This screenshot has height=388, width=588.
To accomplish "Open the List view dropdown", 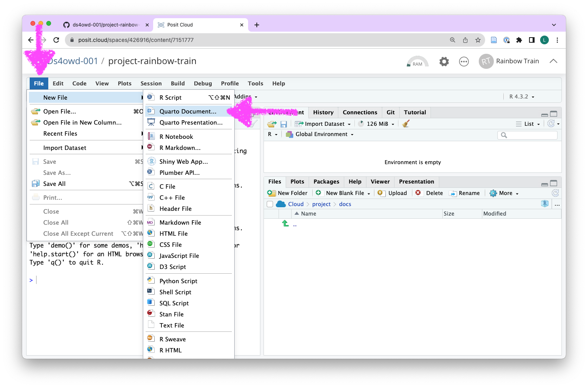I will (528, 124).
